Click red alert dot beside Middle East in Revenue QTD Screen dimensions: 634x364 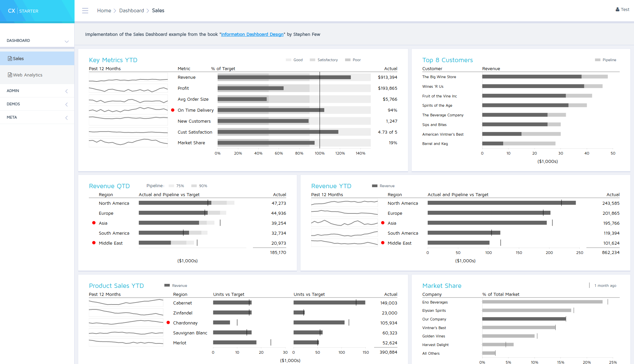point(94,243)
